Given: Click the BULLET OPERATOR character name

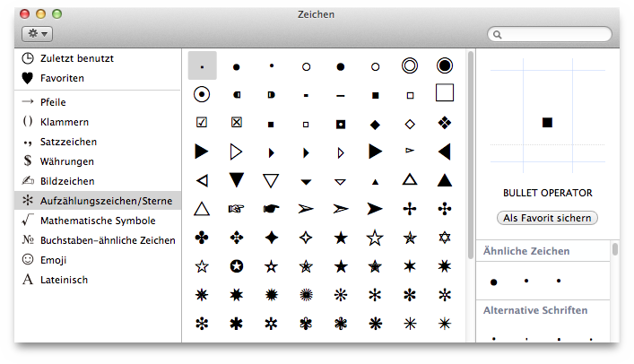Looking at the screenshot, I should (x=548, y=193).
